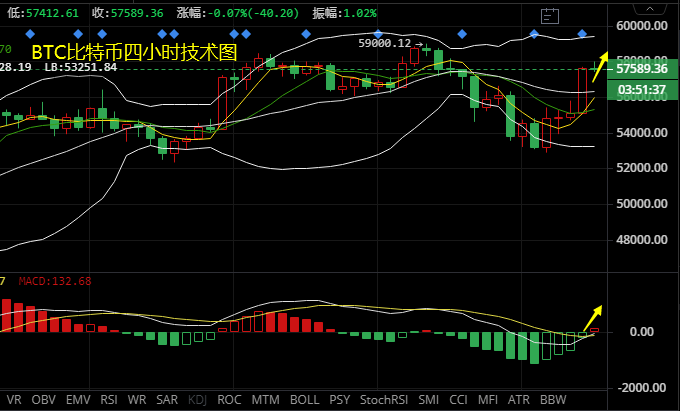Select the OBV indicator tab

click(x=43, y=399)
